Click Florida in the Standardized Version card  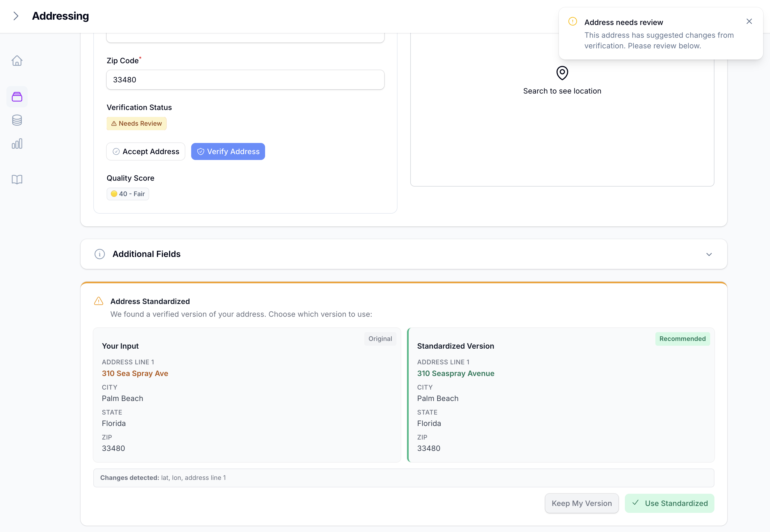(429, 423)
